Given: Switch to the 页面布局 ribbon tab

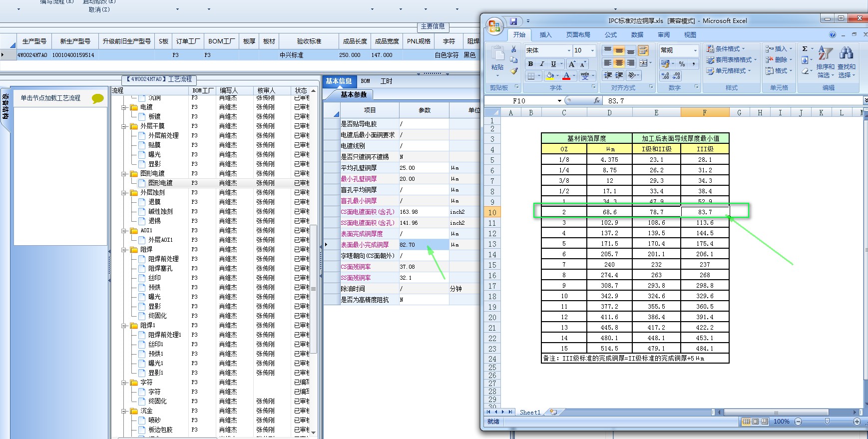Looking at the screenshot, I should coord(578,35).
